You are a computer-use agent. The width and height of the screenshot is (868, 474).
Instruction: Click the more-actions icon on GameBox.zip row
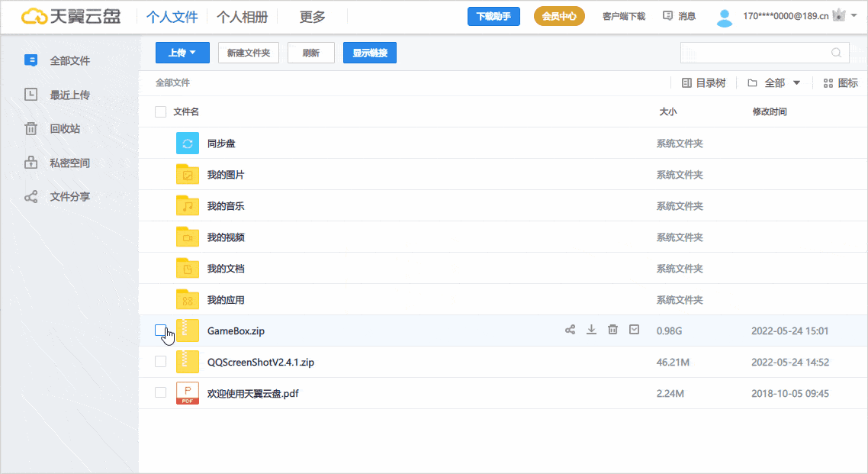[634, 330]
